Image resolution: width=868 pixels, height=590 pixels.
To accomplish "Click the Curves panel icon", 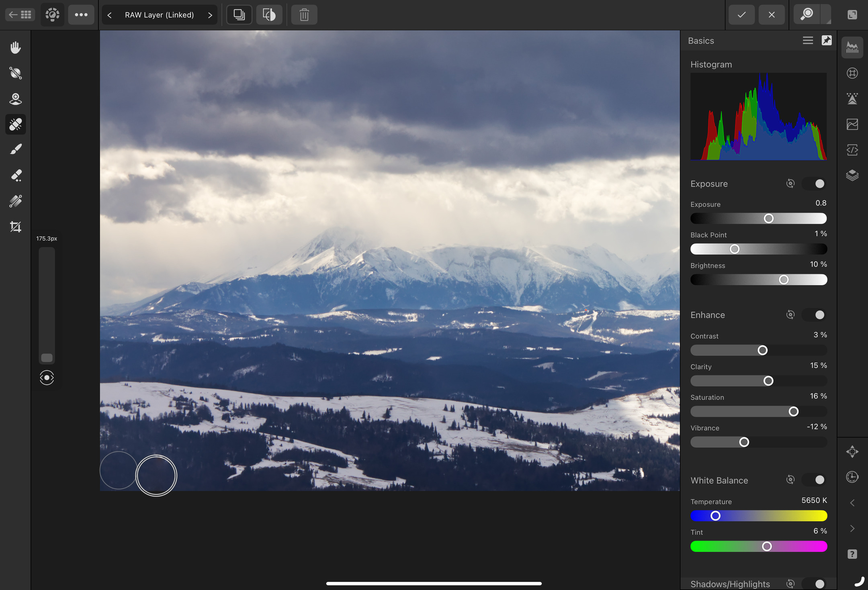I will pos(852,125).
